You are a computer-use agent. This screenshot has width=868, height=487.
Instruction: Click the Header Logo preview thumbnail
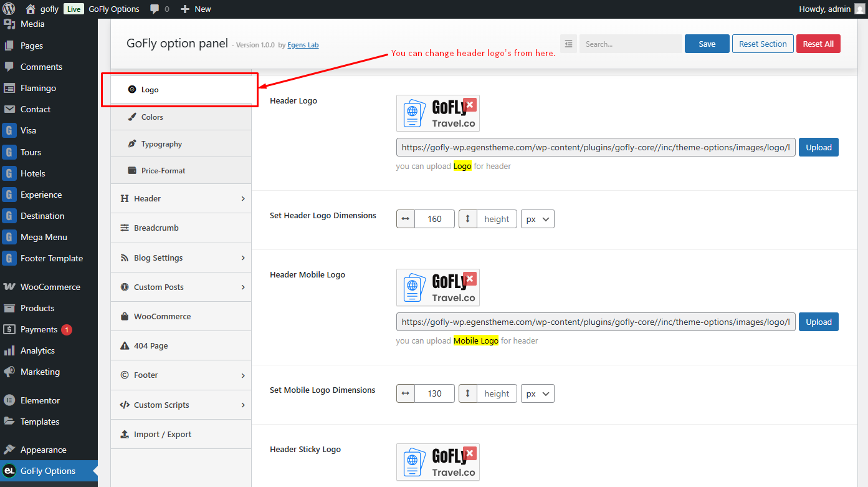(438, 113)
